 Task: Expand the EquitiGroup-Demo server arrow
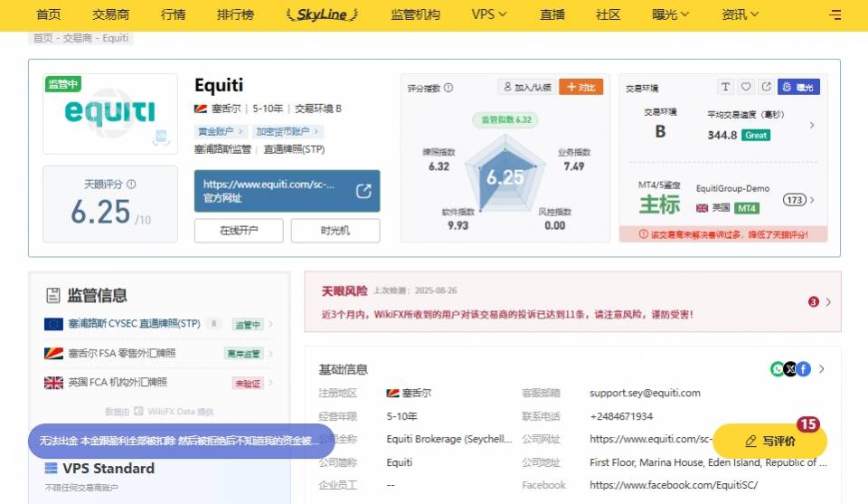(x=812, y=200)
